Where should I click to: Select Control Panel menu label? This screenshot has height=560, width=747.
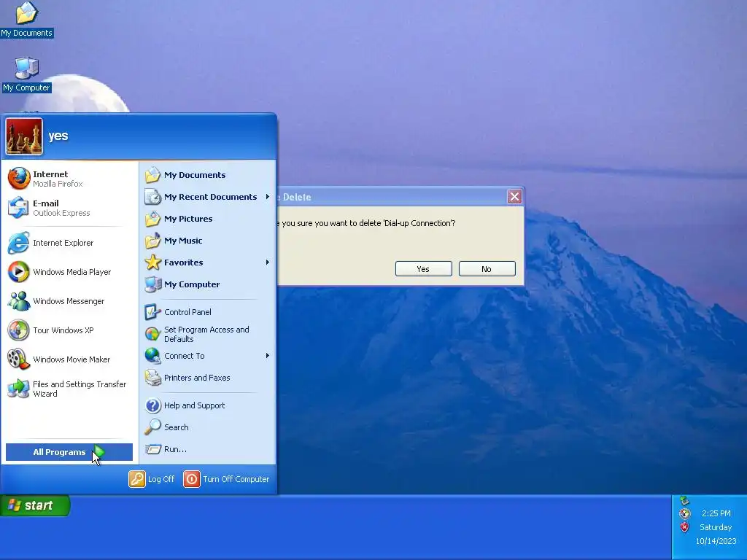pyautogui.click(x=187, y=312)
